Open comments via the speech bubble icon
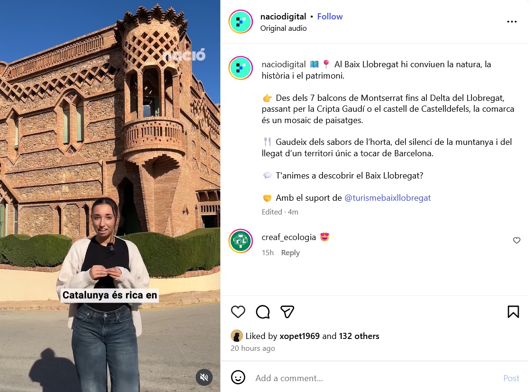The height and width of the screenshot is (392, 532). [262, 312]
